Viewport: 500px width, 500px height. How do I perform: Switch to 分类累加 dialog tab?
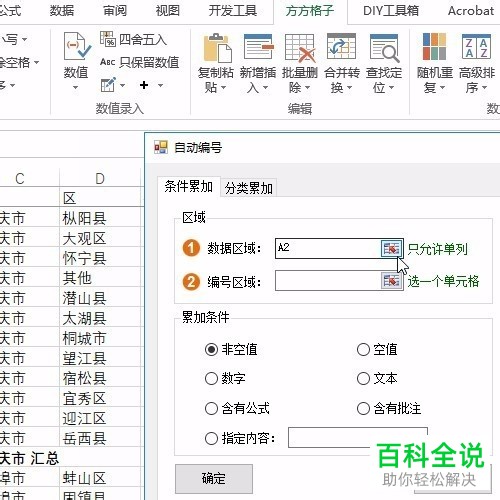[x=249, y=188]
